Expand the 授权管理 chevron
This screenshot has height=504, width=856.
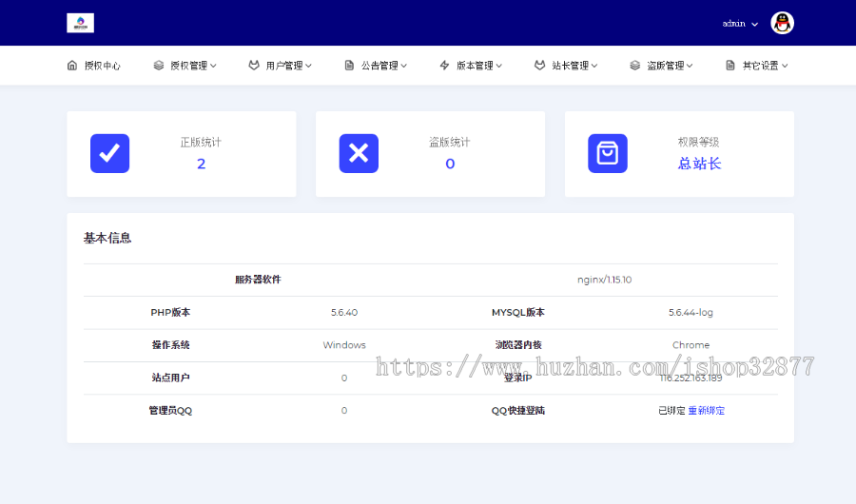[x=213, y=66]
